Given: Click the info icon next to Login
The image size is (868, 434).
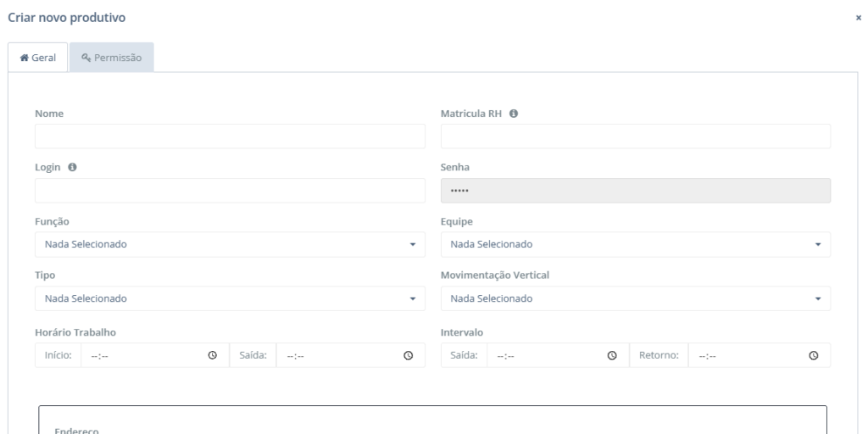Looking at the screenshot, I should 72,168.
